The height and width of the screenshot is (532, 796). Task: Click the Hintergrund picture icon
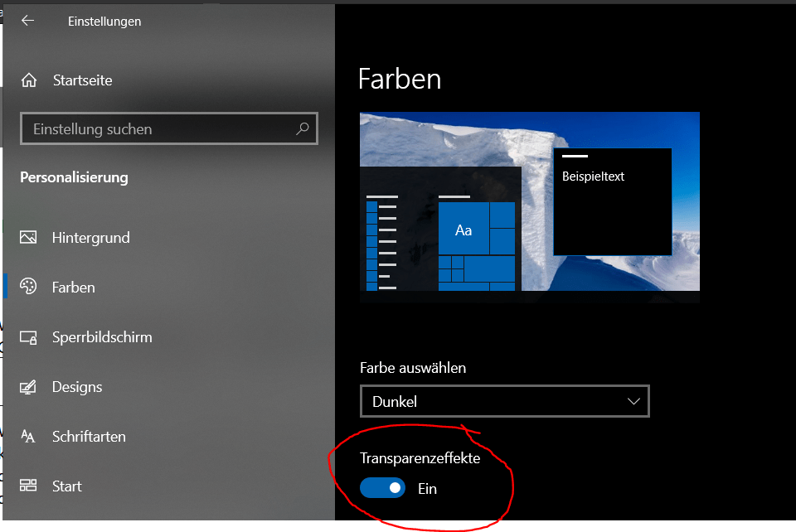(x=29, y=238)
